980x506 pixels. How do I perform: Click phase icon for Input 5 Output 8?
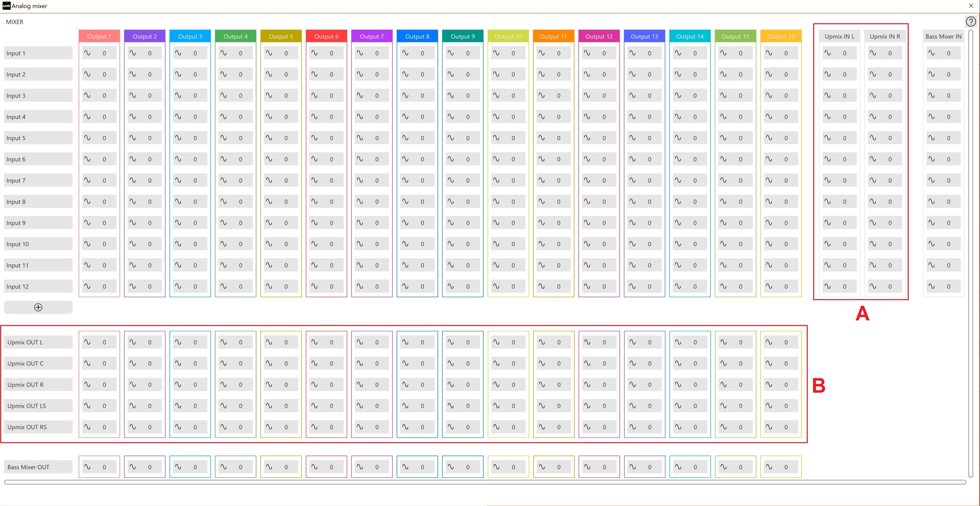coord(405,138)
